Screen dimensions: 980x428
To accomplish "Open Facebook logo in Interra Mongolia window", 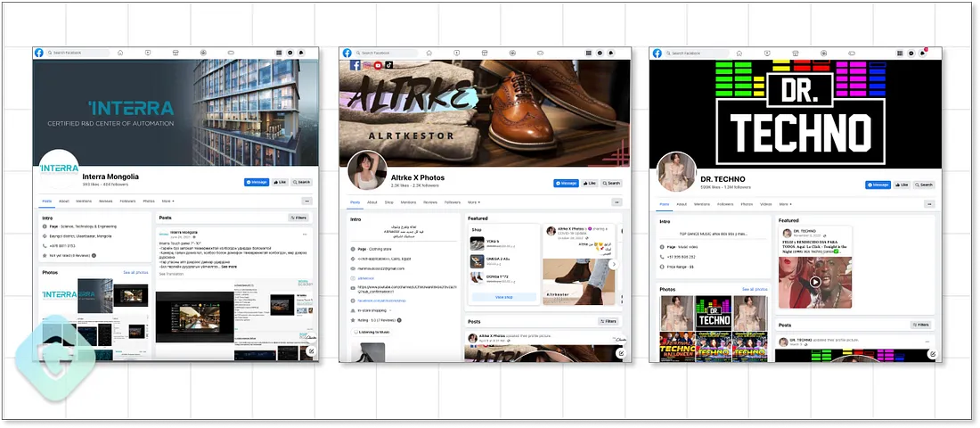I will point(38,53).
